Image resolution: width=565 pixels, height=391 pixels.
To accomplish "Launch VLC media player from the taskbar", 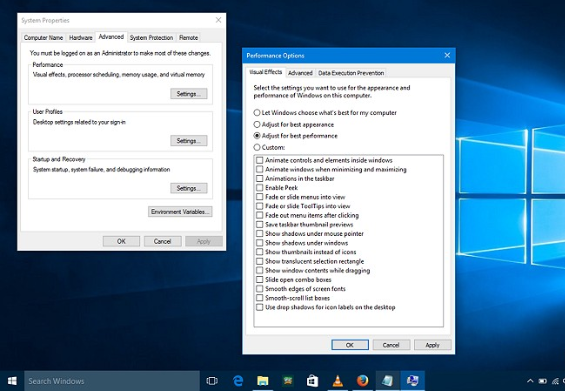I will [x=337, y=381].
